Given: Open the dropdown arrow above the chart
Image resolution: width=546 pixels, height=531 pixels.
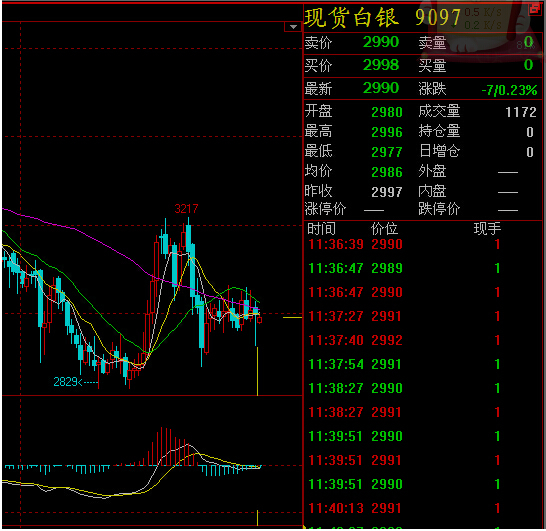Looking at the screenshot, I should (293, 27).
